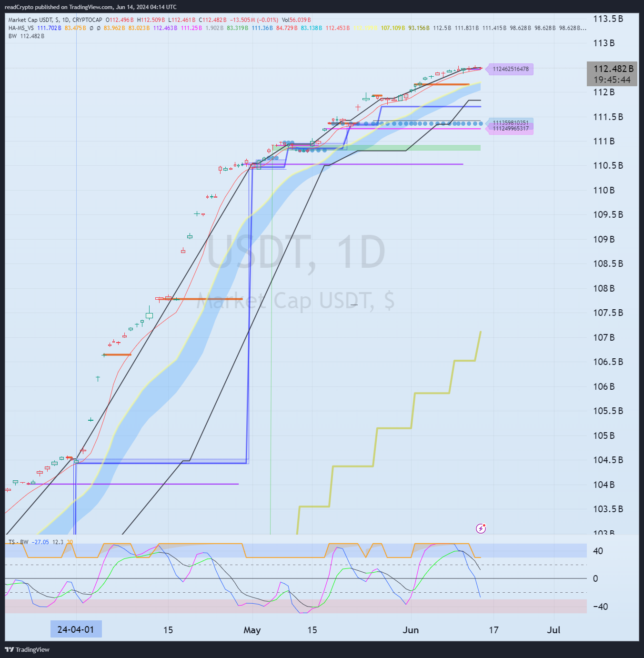644x658 pixels.
Task: Click the 105 B price axis label
Action: [604, 436]
